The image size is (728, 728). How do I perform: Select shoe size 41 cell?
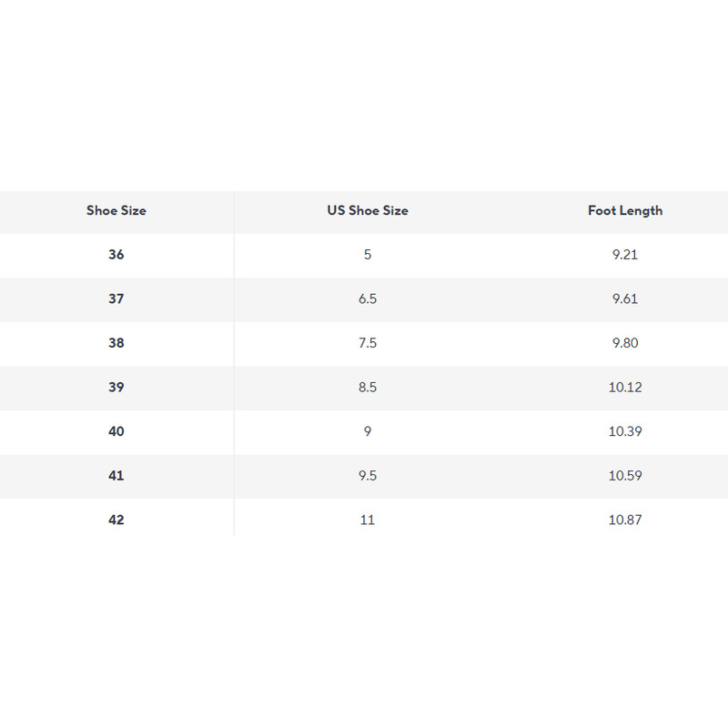[x=116, y=475]
